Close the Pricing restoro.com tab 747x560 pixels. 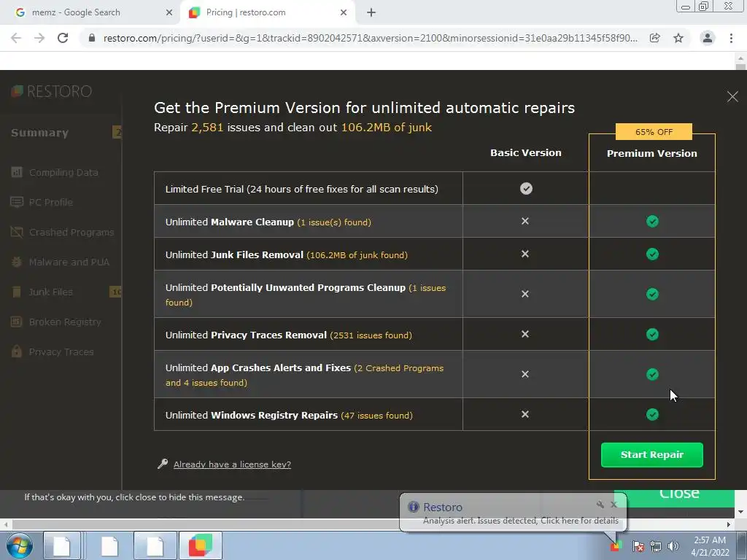pyautogui.click(x=344, y=13)
